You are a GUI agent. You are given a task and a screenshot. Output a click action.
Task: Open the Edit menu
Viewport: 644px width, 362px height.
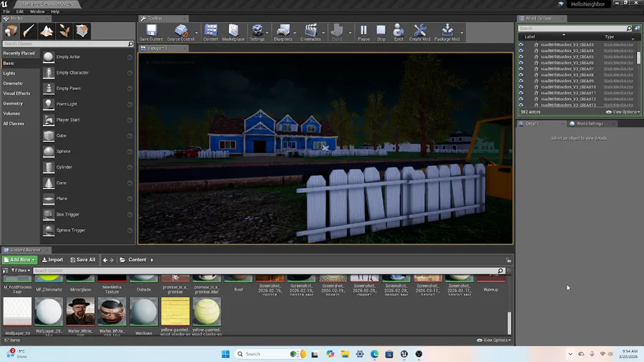(x=20, y=11)
